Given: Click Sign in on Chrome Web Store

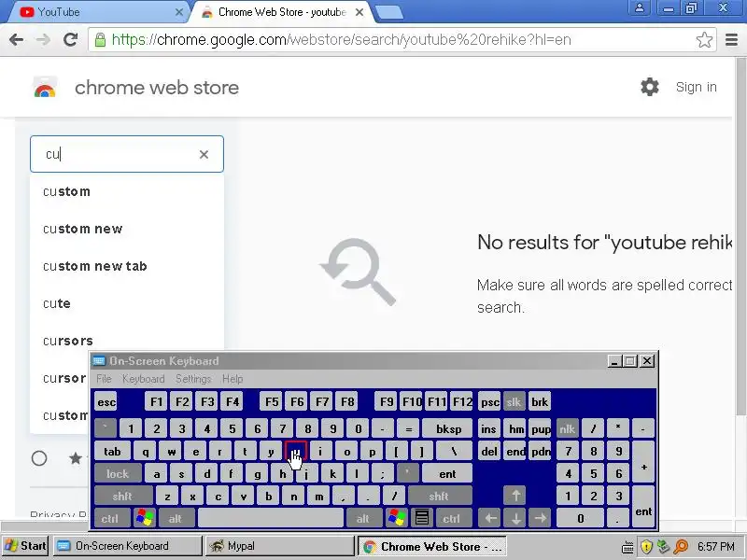Looking at the screenshot, I should 696,87.
